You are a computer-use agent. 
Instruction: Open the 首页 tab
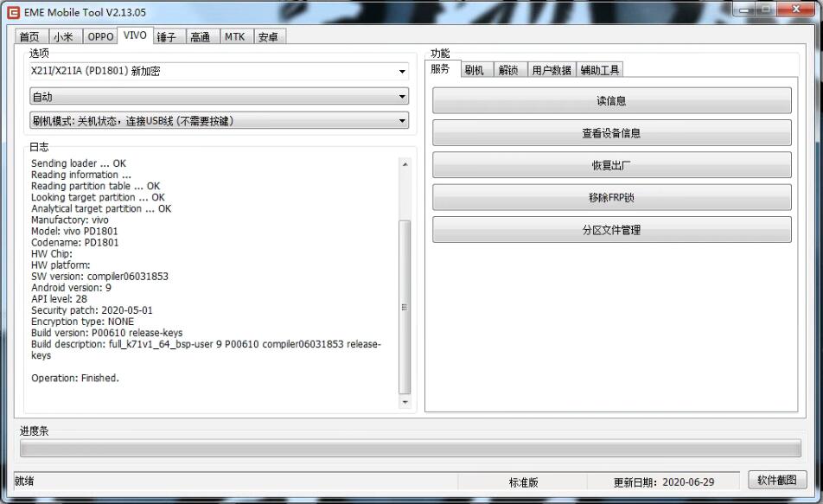(30, 37)
